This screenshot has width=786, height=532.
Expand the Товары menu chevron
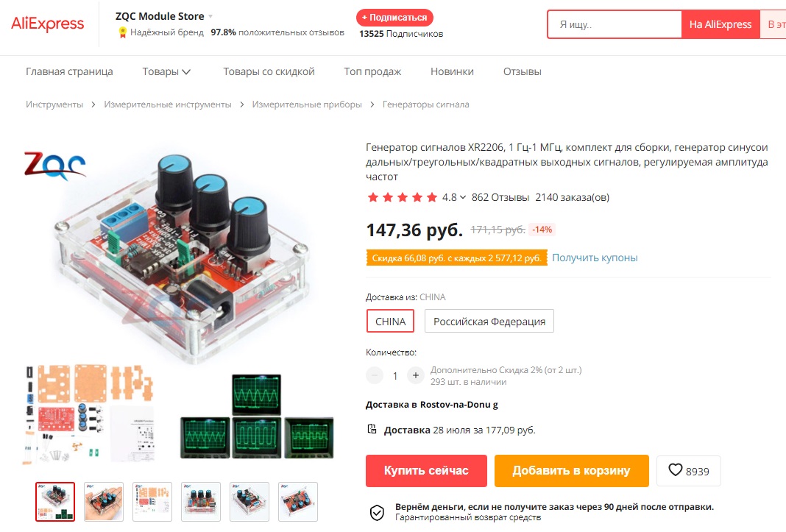[186, 71]
